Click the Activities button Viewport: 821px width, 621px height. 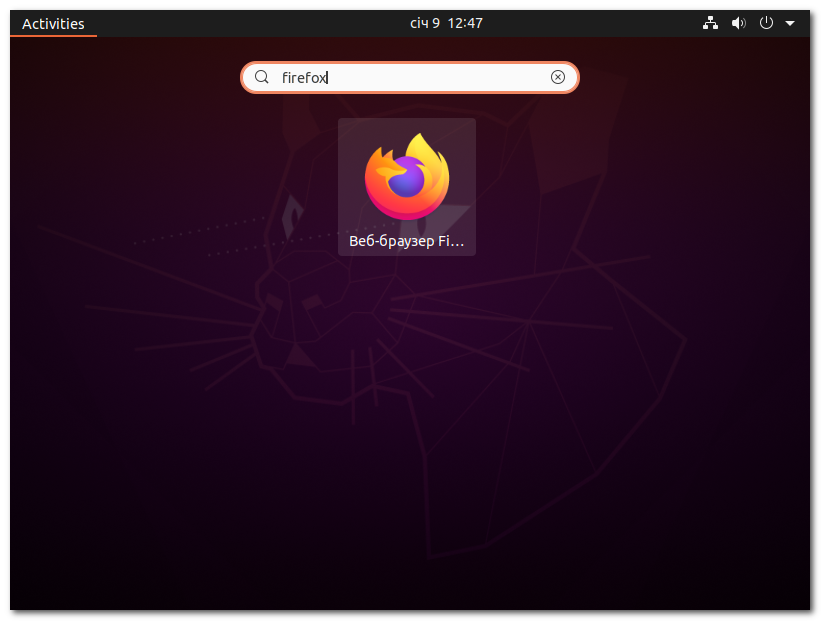(52, 22)
